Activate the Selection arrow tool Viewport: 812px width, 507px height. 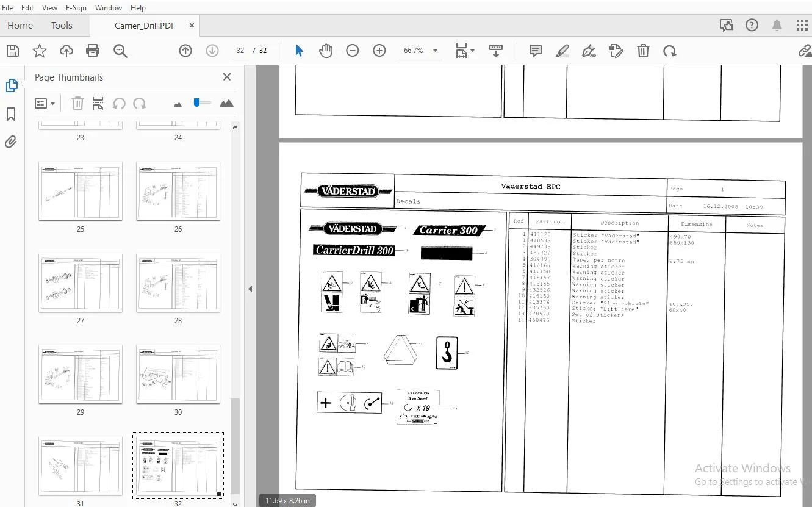(x=299, y=51)
